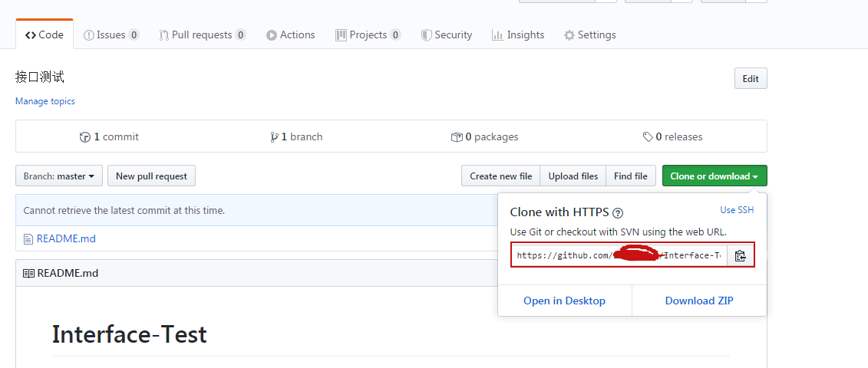Click Find file button
The width and height of the screenshot is (868, 368).
tap(631, 176)
